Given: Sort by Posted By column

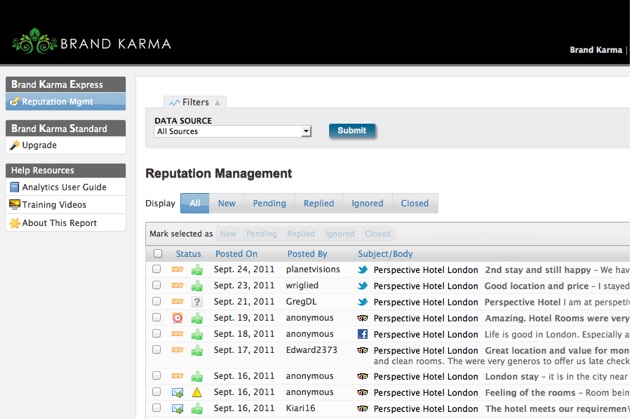Looking at the screenshot, I should [x=307, y=254].
